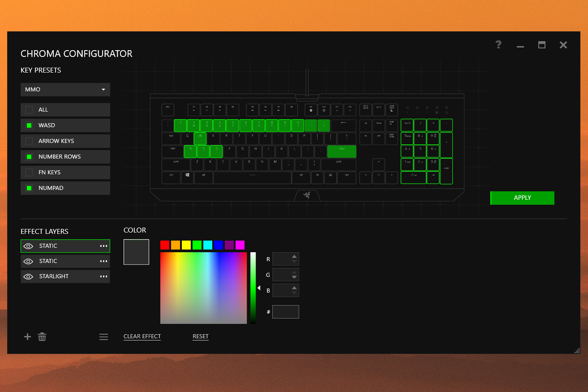Open options dots for Starlight layer

(104, 276)
